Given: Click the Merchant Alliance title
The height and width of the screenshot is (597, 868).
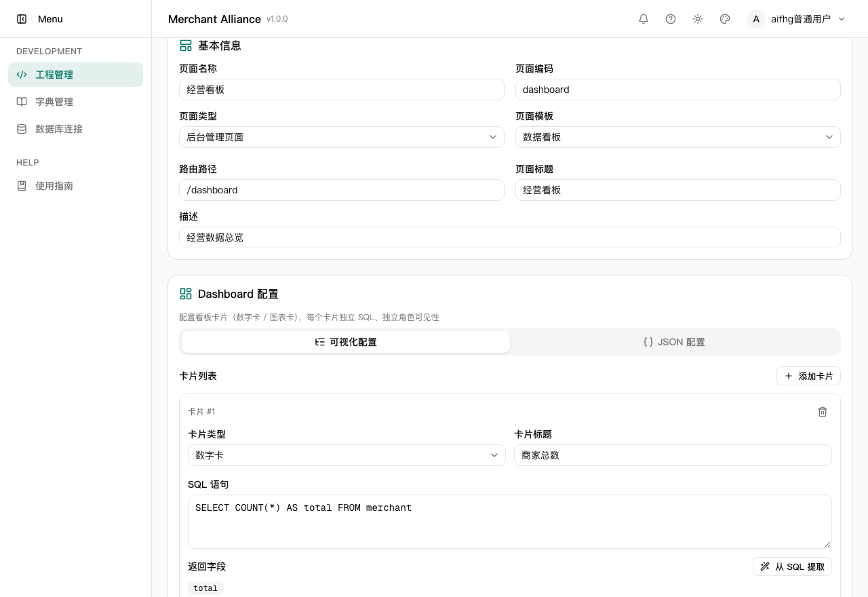Looking at the screenshot, I should point(214,19).
